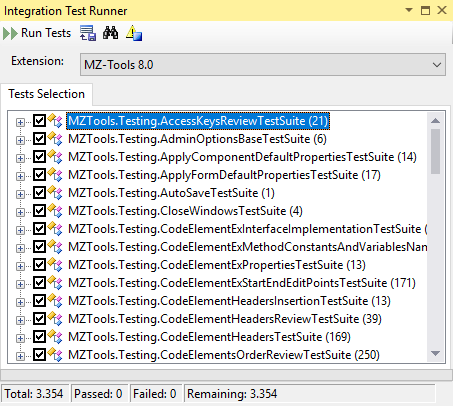Click the CodeElementHeadersTestSuite (169) suite icon
Image resolution: width=453 pixels, height=406 pixels.
point(55,337)
